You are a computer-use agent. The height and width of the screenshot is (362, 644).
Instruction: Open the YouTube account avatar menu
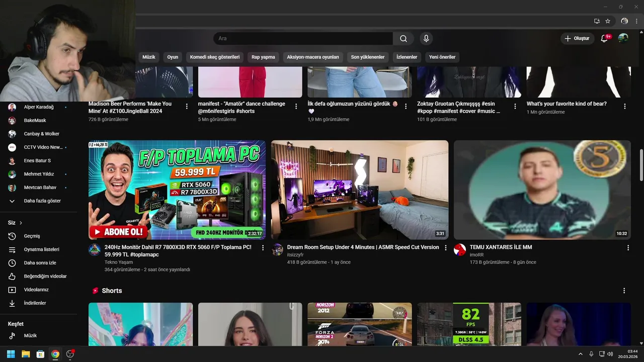[x=623, y=38]
